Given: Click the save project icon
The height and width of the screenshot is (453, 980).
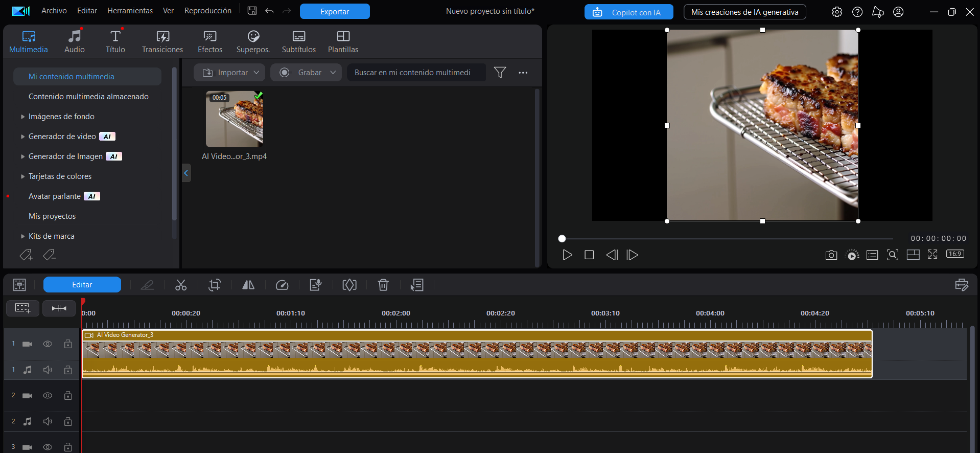Looking at the screenshot, I should [252, 11].
